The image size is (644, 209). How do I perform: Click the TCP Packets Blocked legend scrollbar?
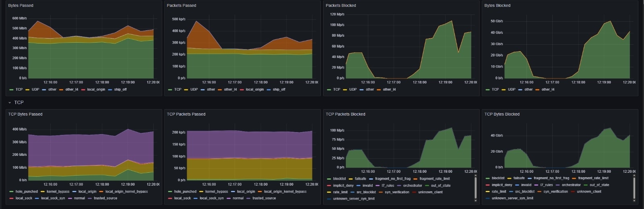(475, 188)
